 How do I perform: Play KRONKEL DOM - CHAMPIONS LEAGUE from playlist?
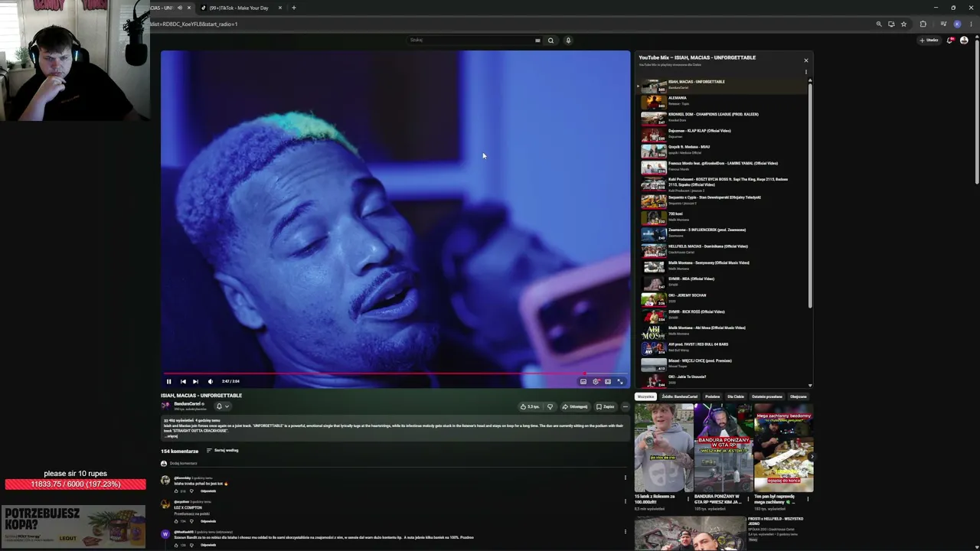click(x=724, y=117)
